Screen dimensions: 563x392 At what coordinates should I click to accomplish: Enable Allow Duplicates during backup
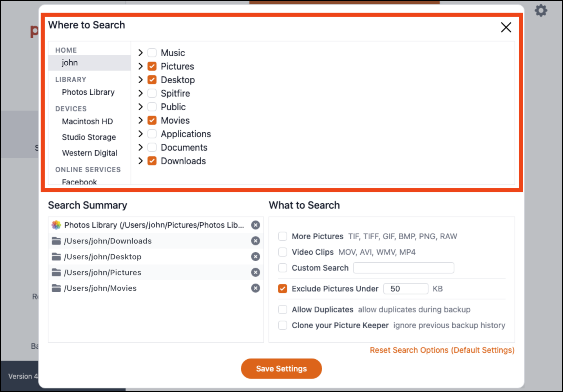(282, 309)
